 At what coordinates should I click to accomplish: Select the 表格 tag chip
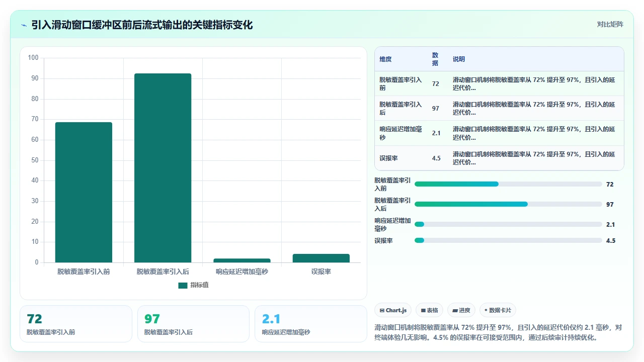click(x=429, y=310)
